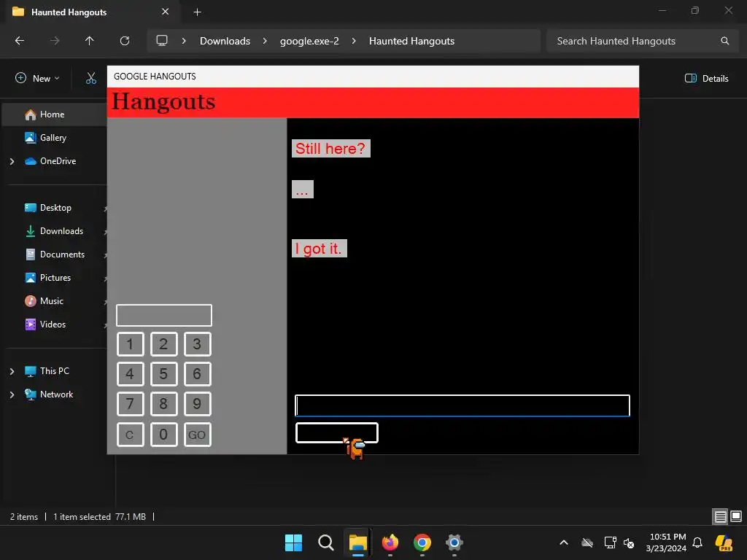Clear the keypad with the C button
The image size is (747, 560).
click(x=130, y=435)
